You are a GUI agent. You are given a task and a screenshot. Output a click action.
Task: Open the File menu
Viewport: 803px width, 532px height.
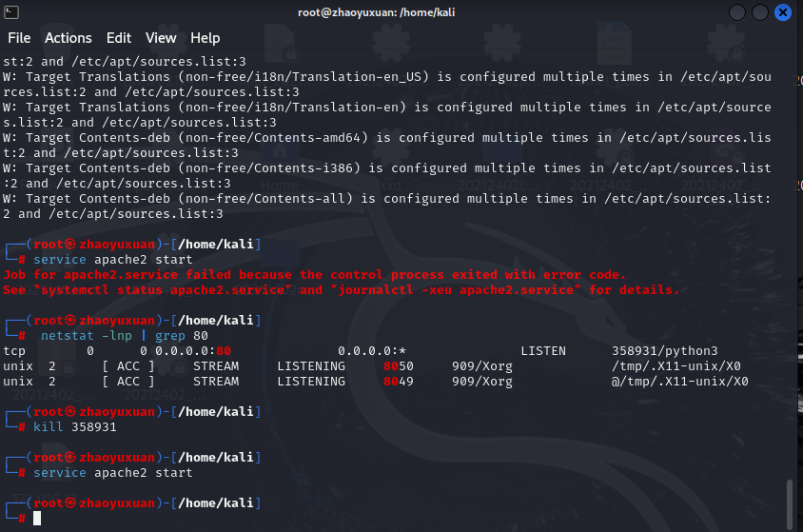[19, 38]
